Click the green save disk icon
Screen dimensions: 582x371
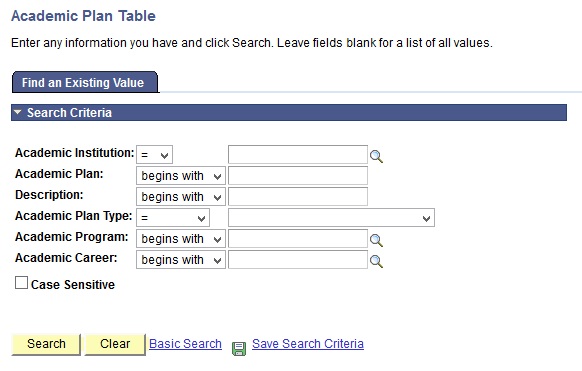pos(239,349)
